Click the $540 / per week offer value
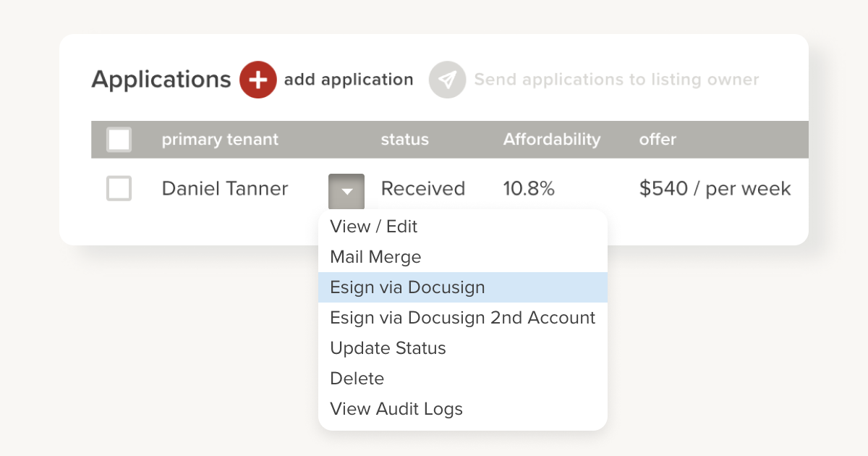The height and width of the screenshot is (456, 868). pos(715,189)
